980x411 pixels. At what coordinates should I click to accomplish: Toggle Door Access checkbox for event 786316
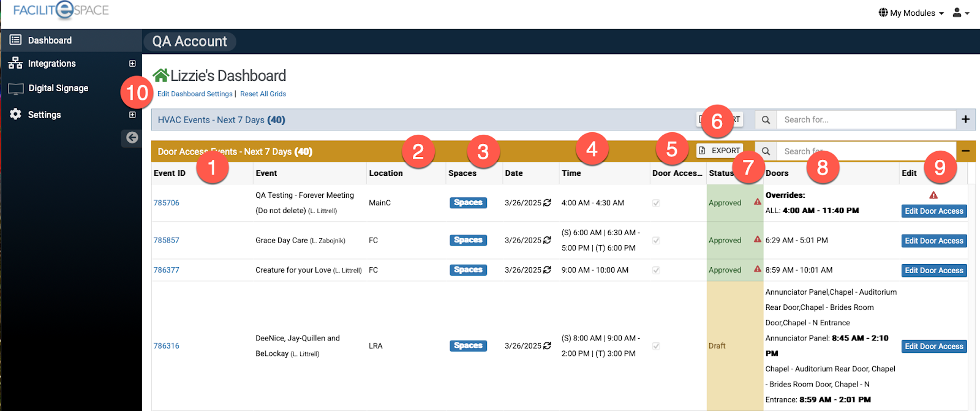point(656,346)
